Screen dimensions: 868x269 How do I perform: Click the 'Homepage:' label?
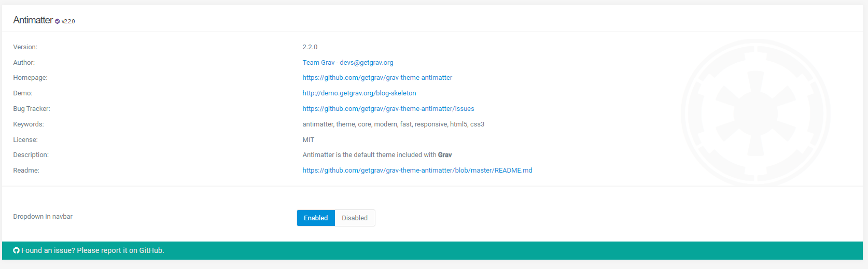[x=31, y=78]
